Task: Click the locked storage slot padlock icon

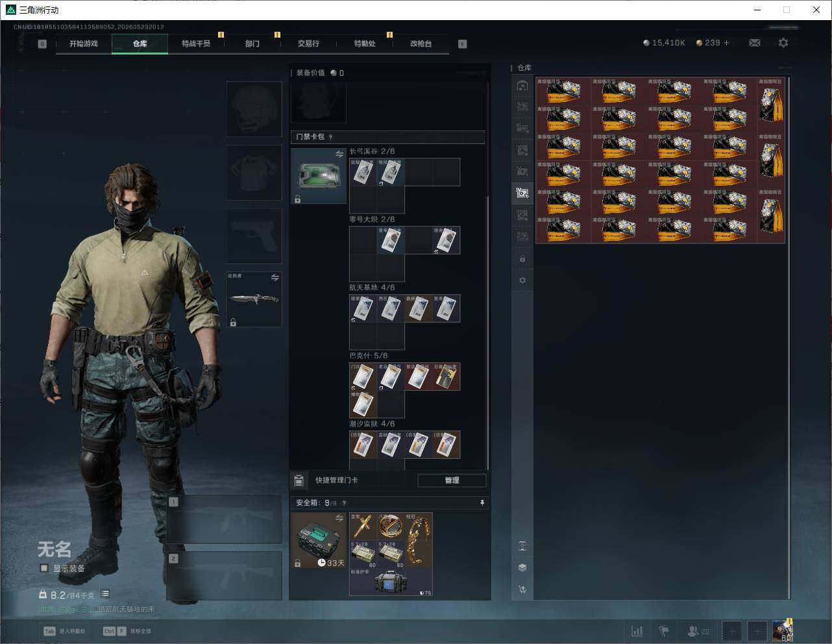Action: [x=522, y=259]
